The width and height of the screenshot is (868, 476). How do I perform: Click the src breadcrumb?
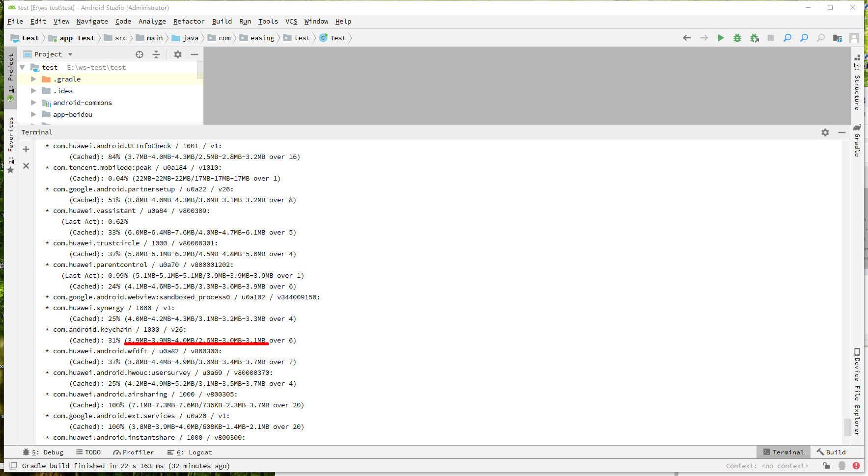[x=115, y=38]
